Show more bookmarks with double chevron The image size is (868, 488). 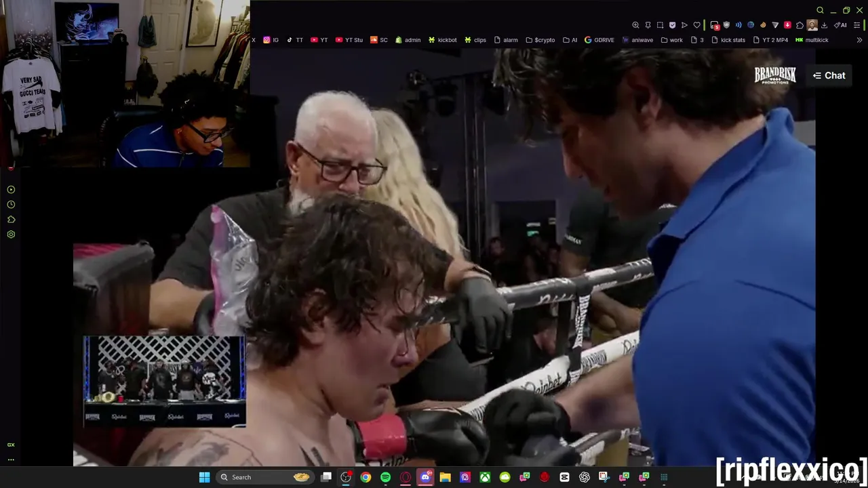coord(859,40)
